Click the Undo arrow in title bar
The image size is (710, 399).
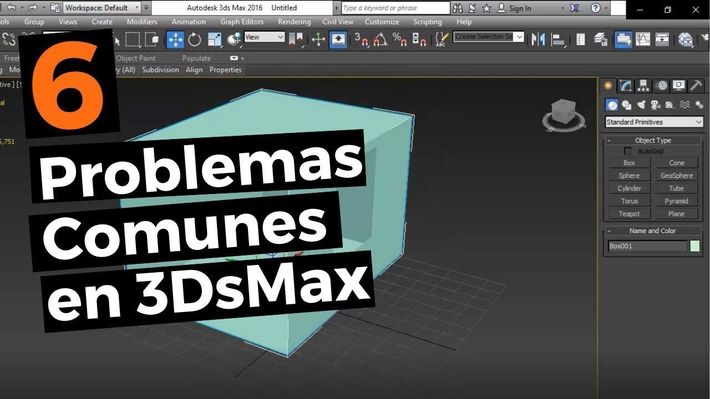click(x=11, y=8)
